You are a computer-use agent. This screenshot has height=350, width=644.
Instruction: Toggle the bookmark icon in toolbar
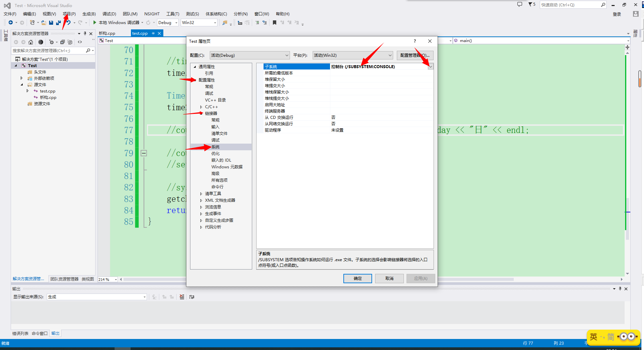(275, 22)
